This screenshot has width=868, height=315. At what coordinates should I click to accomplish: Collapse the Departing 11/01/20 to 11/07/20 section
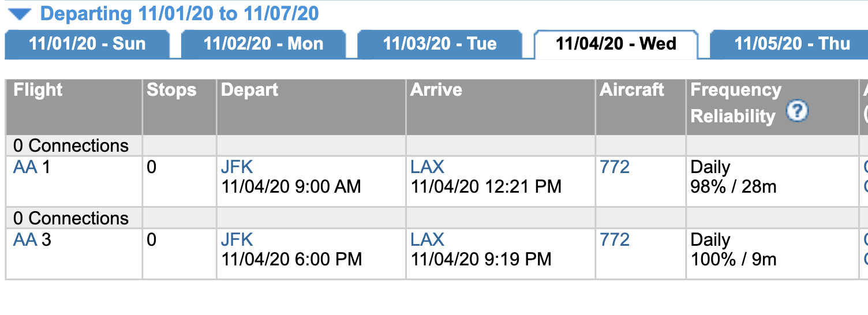20,14
